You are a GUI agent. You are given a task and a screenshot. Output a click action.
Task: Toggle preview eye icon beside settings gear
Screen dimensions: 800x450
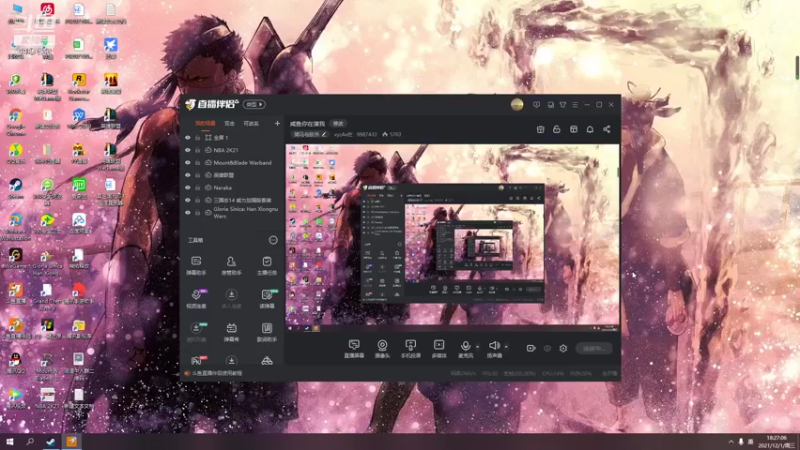pyautogui.click(x=547, y=348)
